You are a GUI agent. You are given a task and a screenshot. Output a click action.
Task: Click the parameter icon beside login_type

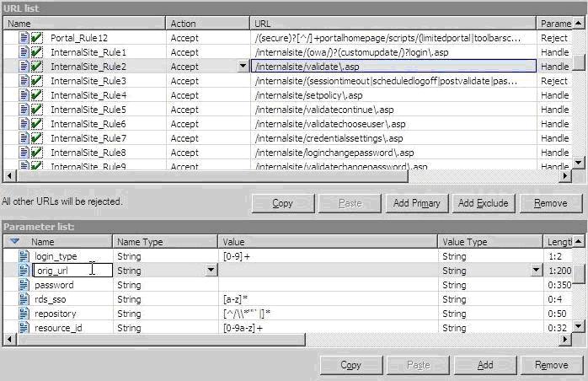point(24,256)
